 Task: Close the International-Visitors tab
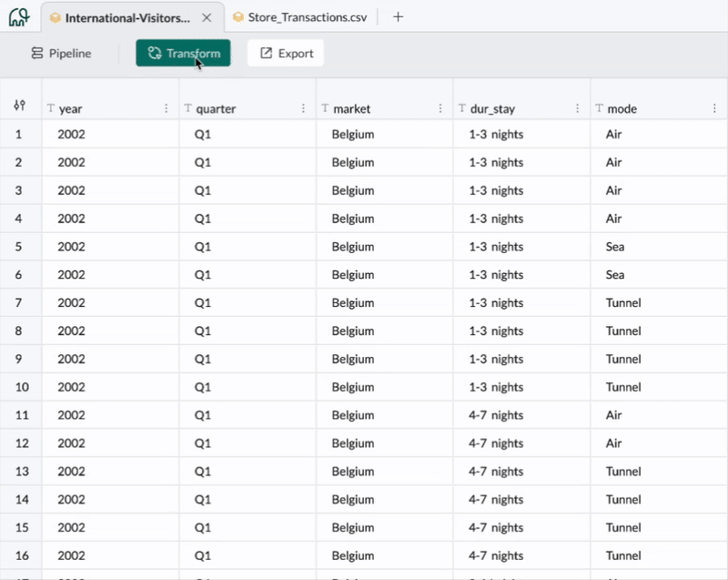tap(207, 17)
